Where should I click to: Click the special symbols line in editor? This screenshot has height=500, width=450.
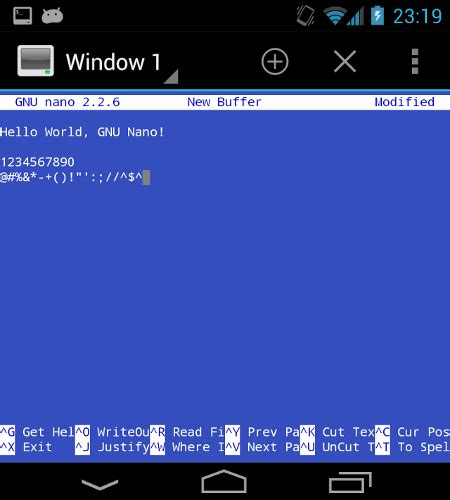(x=71, y=177)
